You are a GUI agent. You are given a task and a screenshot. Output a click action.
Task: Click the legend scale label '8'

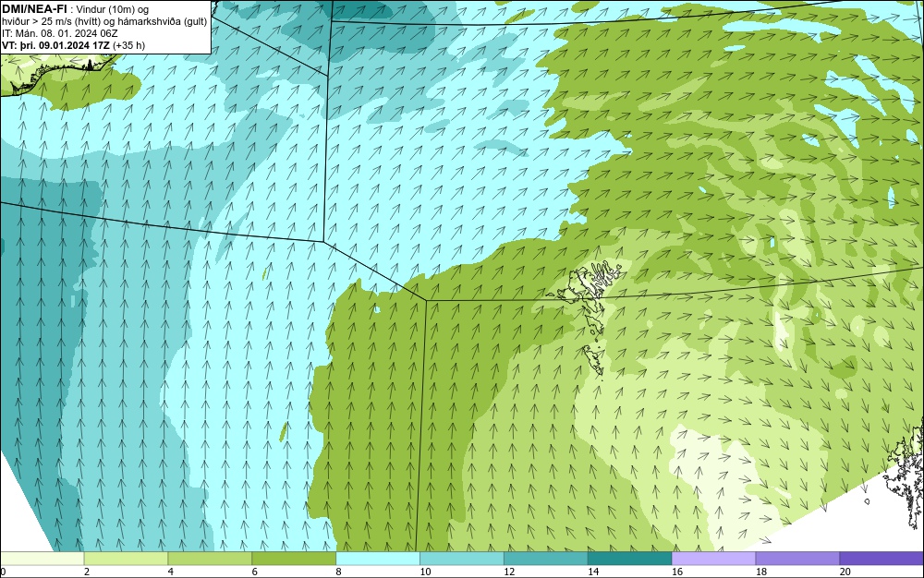point(338,572)
